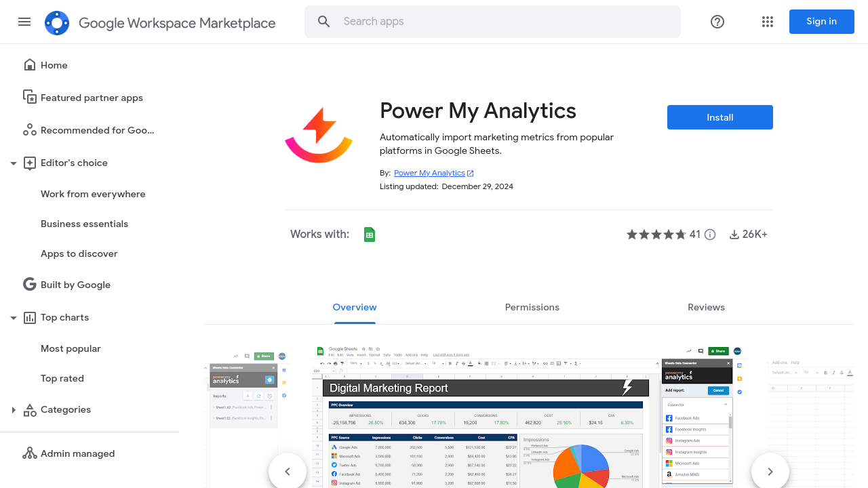868x488 pixels.
Task: Click the Google Workspace Marketplace logo
Action: 57,23
